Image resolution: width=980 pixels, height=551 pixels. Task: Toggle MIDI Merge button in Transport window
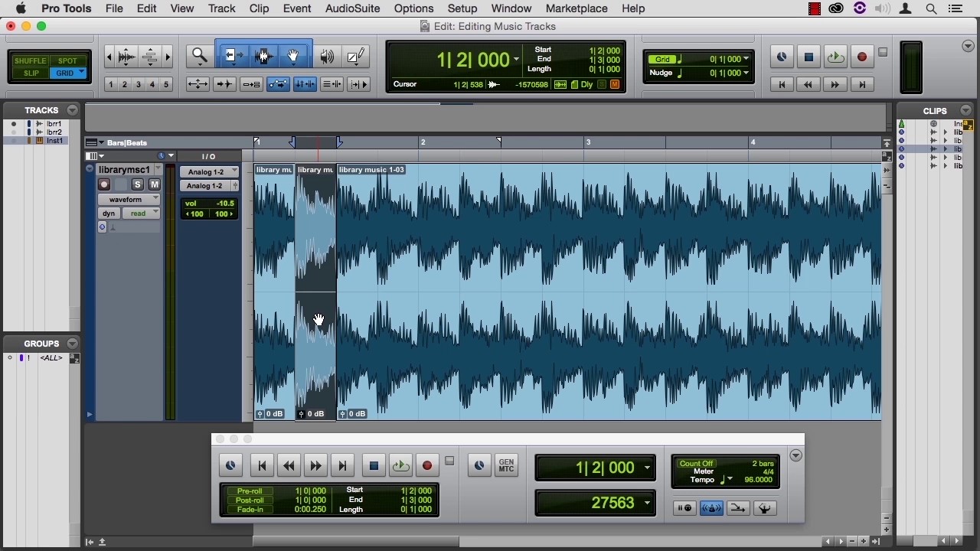[x=738, y=508]
